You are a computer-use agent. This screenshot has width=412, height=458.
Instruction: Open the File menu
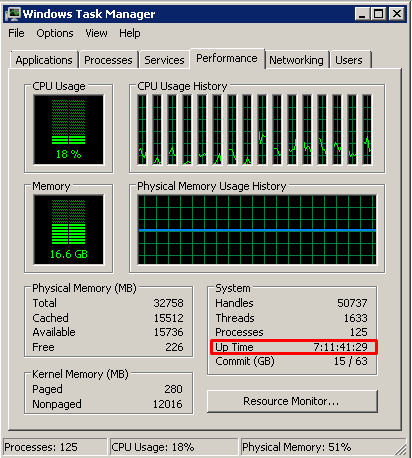[16, 33]
